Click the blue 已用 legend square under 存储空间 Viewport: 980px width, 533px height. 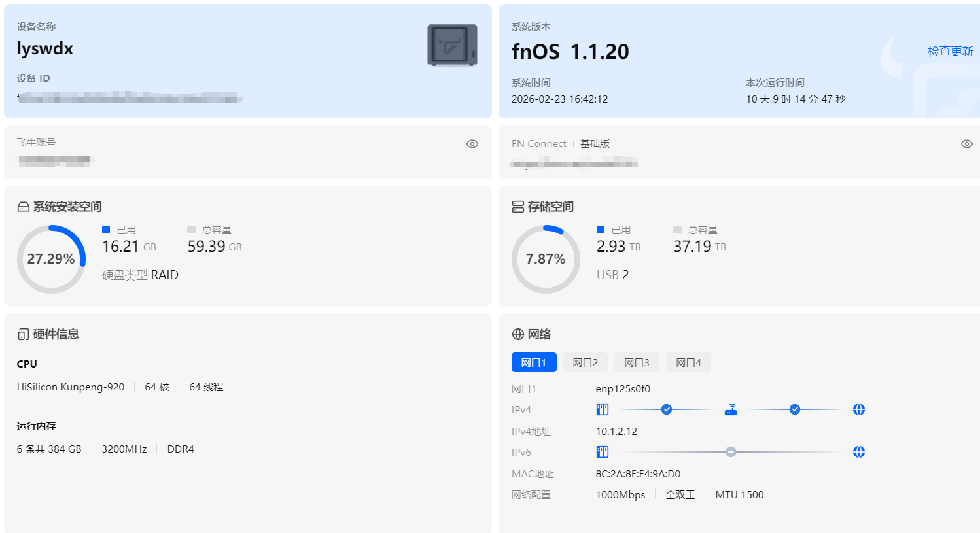point(601,230)
